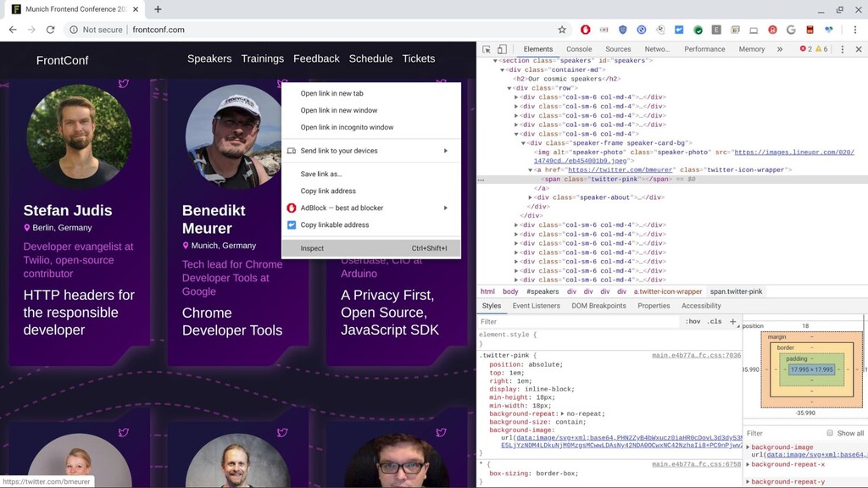Click the blue checkbox extension icon in toolbar
Viewport: 868px width, 488px height.
(x=679, y=30)
